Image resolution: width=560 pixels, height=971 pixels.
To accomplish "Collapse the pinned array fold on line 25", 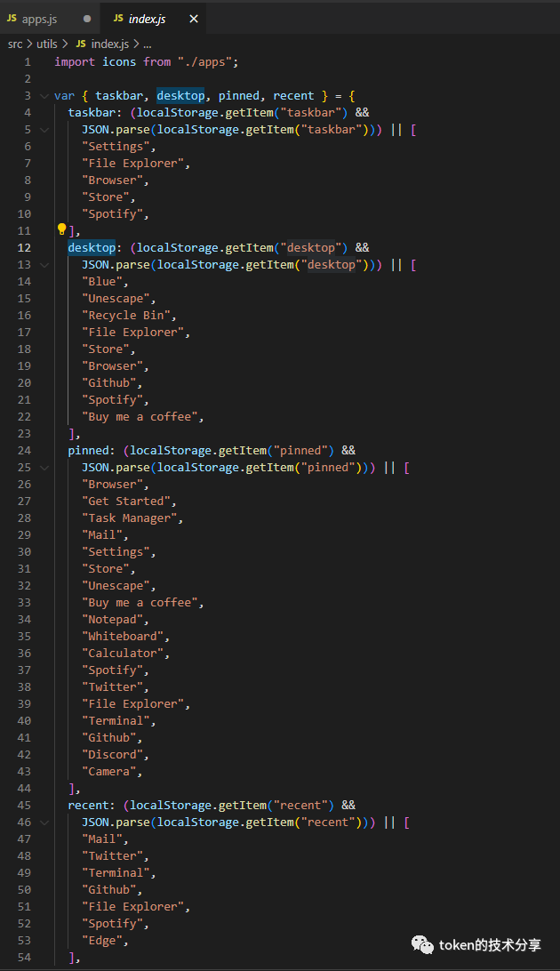I will (x=44, y=468).
